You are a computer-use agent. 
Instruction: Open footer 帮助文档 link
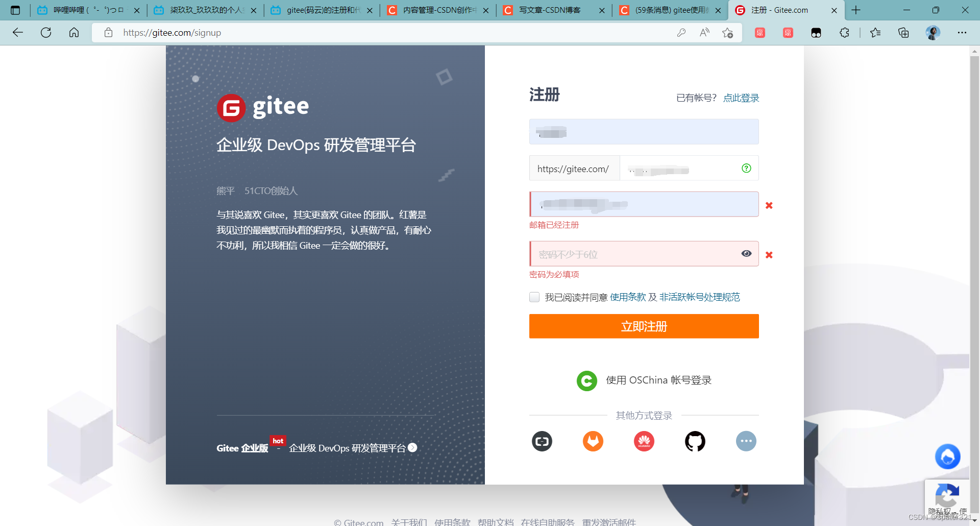pyautogui.click(x=496, y=522)
